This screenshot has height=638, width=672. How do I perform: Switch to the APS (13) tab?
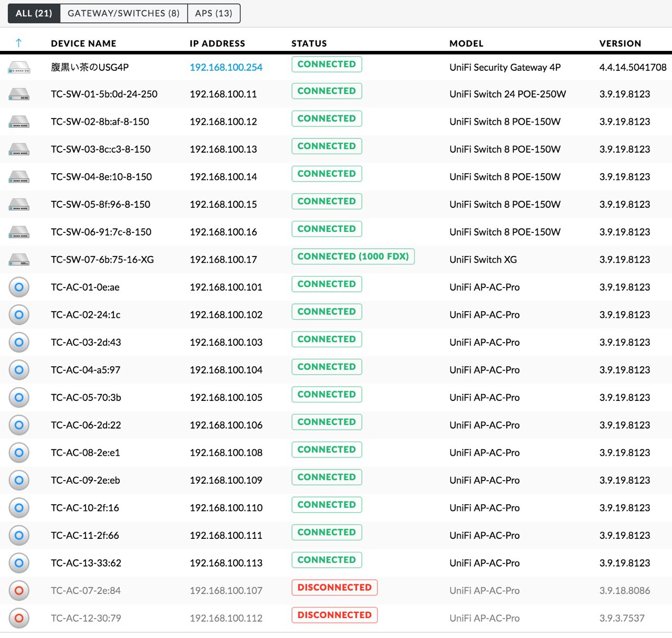(214, 13)
